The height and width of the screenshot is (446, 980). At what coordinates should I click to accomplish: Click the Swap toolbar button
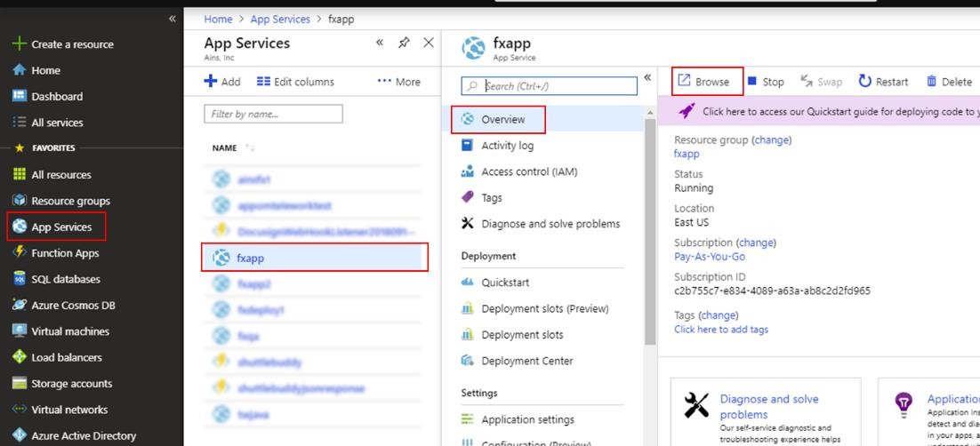pos(821,81)
